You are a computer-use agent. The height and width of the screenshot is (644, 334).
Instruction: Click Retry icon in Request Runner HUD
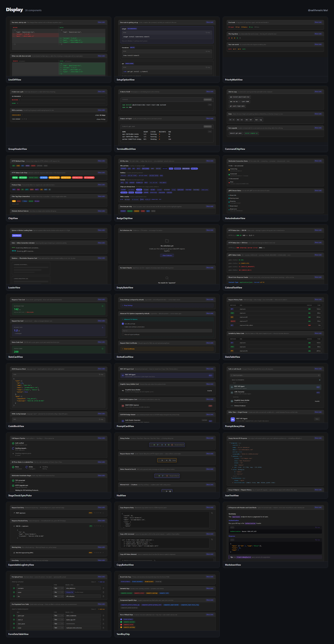pyautogui.click(x=170, y=460)
